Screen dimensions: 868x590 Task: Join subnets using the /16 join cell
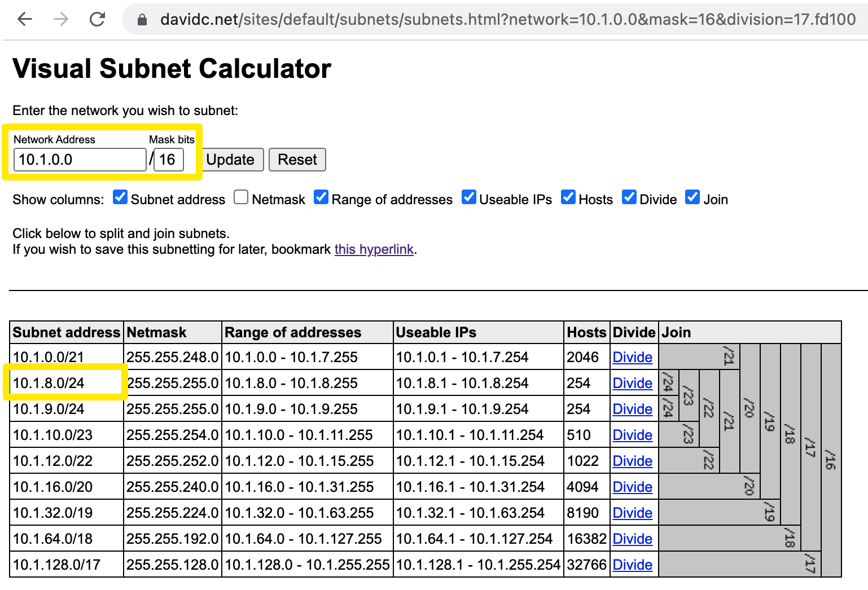[831, 460]
